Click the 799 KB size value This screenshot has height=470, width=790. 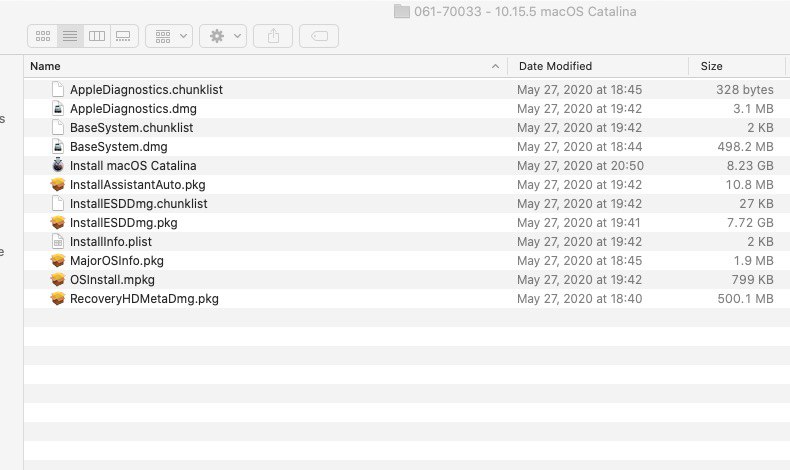752,280
